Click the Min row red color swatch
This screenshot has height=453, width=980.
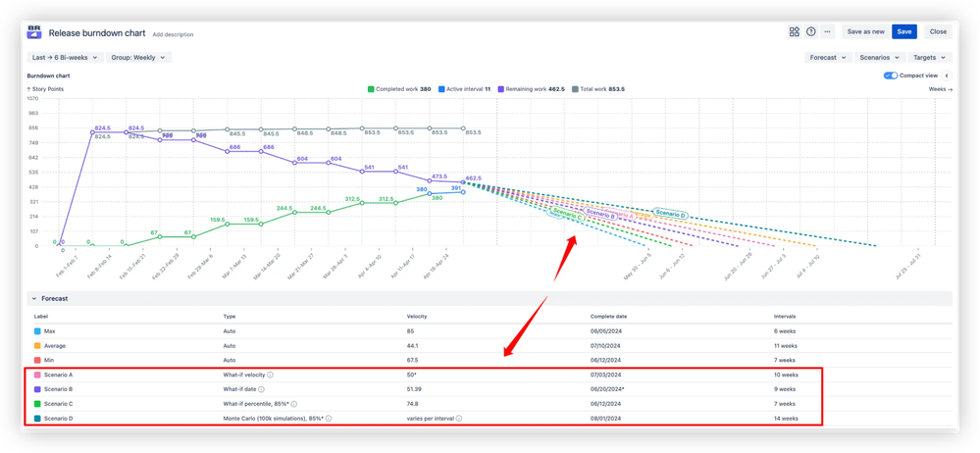37,361
